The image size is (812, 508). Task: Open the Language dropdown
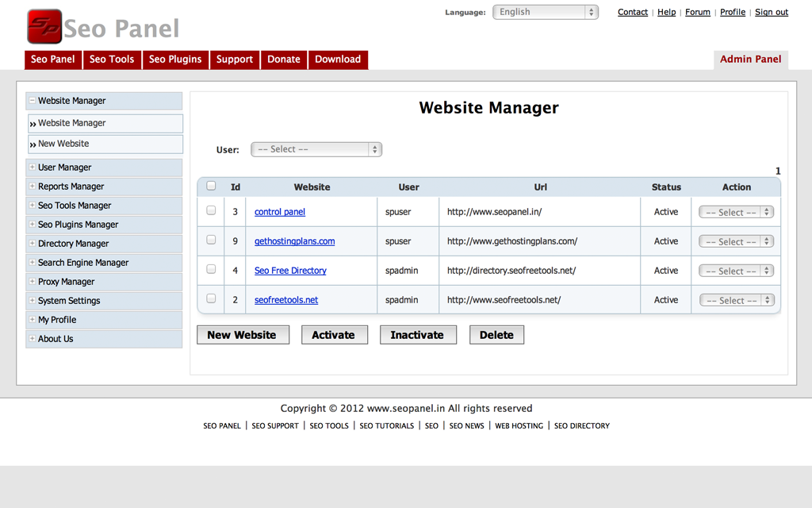pos(545,12)
